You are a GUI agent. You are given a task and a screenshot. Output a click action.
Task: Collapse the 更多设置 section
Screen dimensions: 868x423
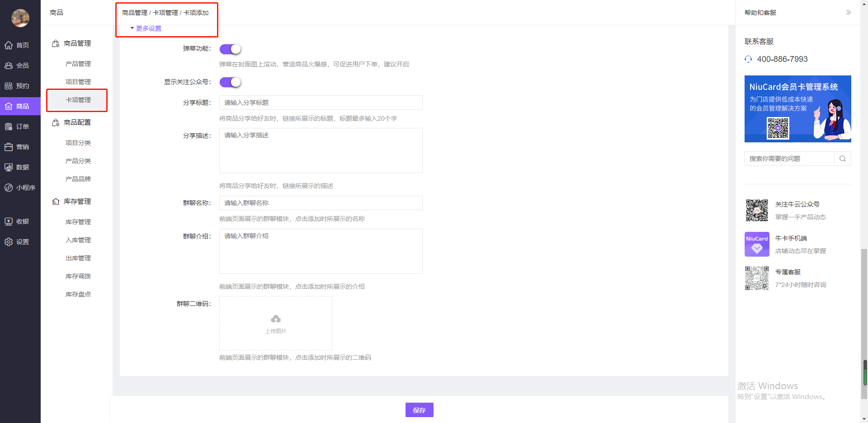146,28
